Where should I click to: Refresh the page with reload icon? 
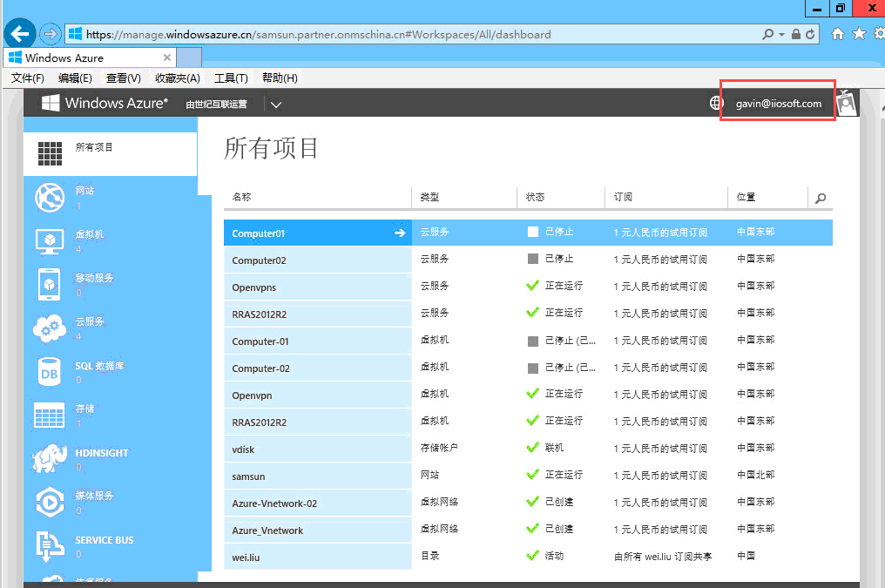(x=810, y=35)
